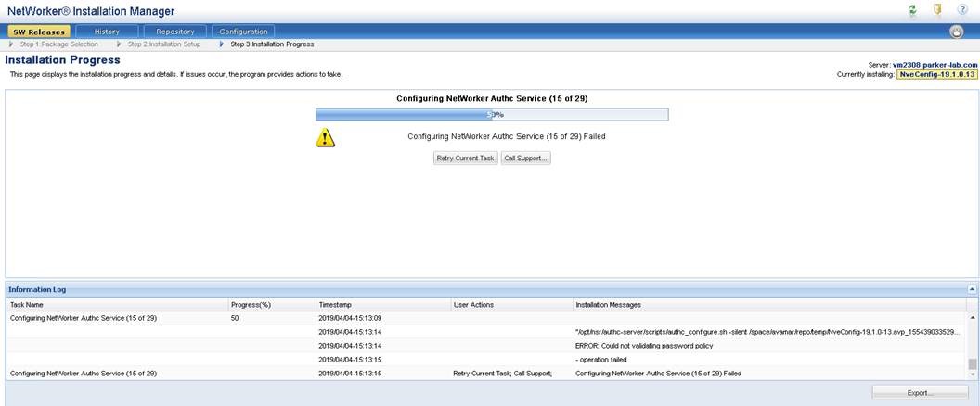Click the Retry Current Task button

[466, 158]
